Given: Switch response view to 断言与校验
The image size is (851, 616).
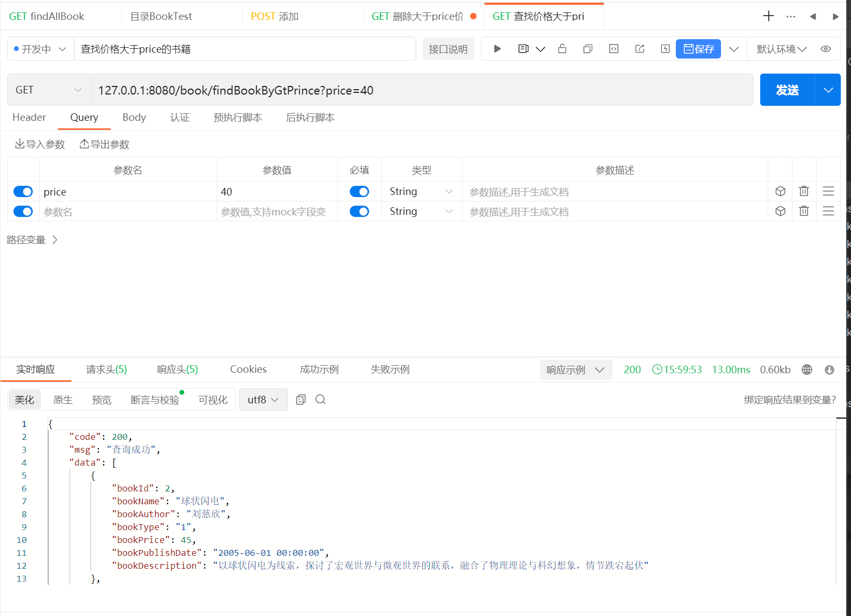Looking at the screenshot, I should coord(155,400).
